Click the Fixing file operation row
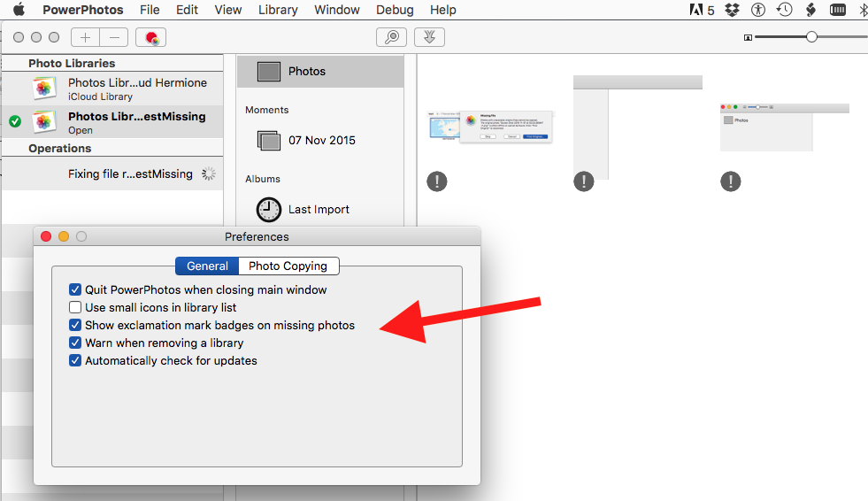This screenshot has height=501, width=868. [x=112, y=173]
